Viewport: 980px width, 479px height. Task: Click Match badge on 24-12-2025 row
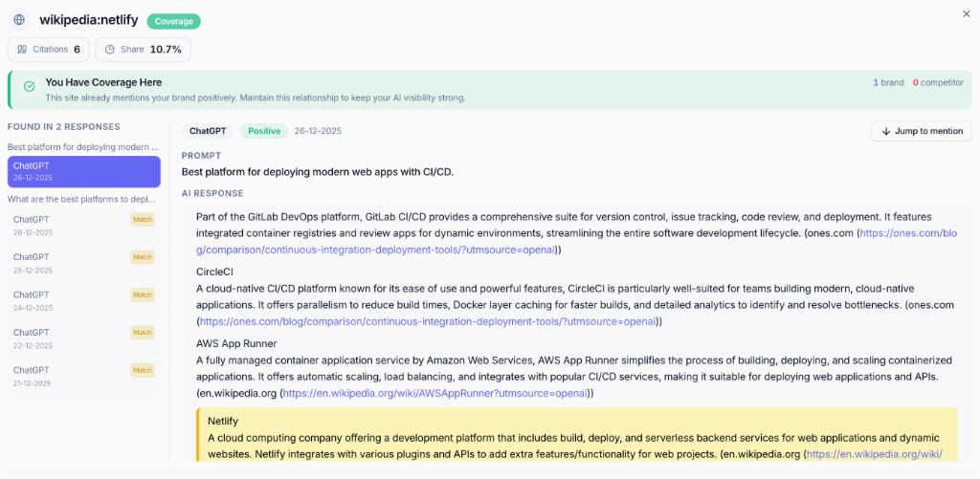coord(143,294)
